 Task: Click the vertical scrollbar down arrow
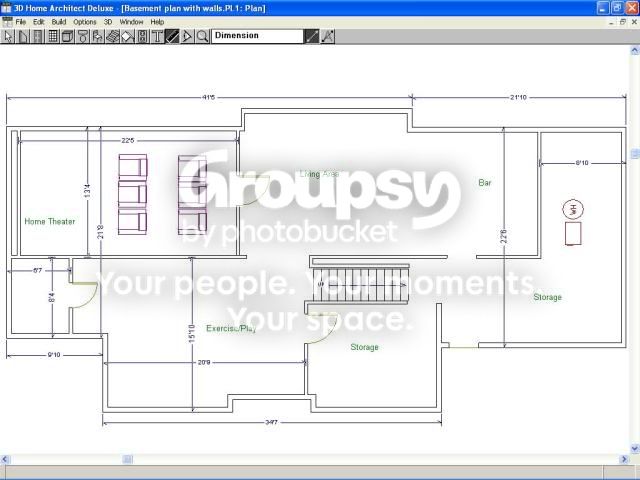635,449
